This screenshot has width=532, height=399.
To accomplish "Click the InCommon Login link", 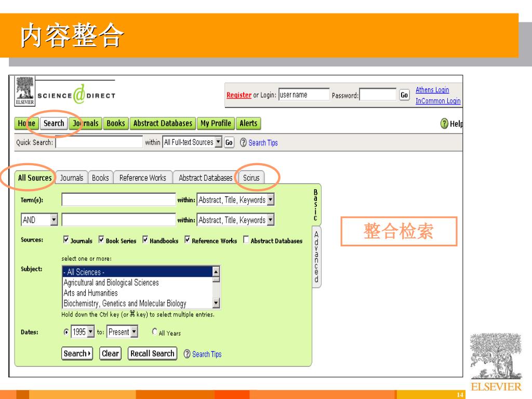I will tap(438, 101).
